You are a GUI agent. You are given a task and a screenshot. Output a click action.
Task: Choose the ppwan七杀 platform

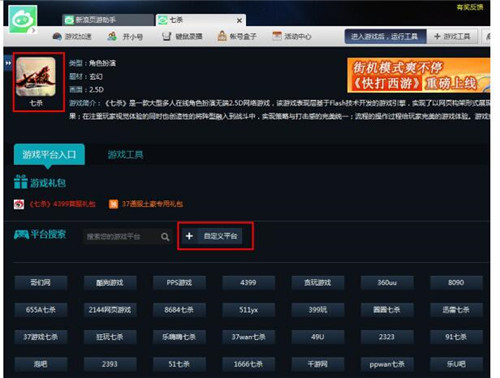pos(387,364)
